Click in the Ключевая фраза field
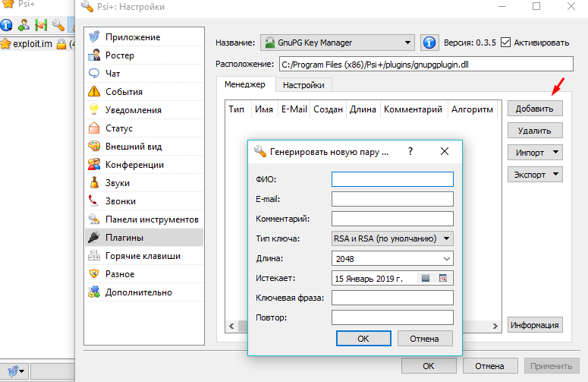 point(392,298)
